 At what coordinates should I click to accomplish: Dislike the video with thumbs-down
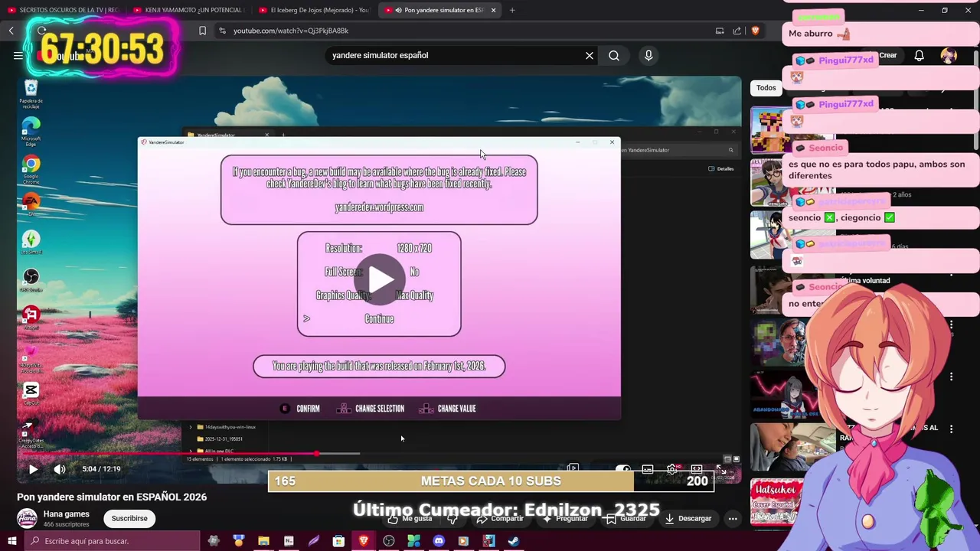coord(452,518)
